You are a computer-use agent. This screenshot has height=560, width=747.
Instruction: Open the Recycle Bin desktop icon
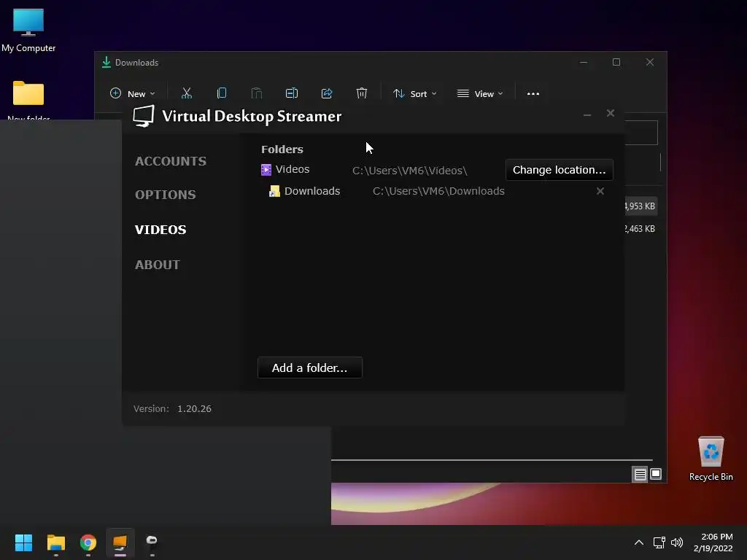711,459
